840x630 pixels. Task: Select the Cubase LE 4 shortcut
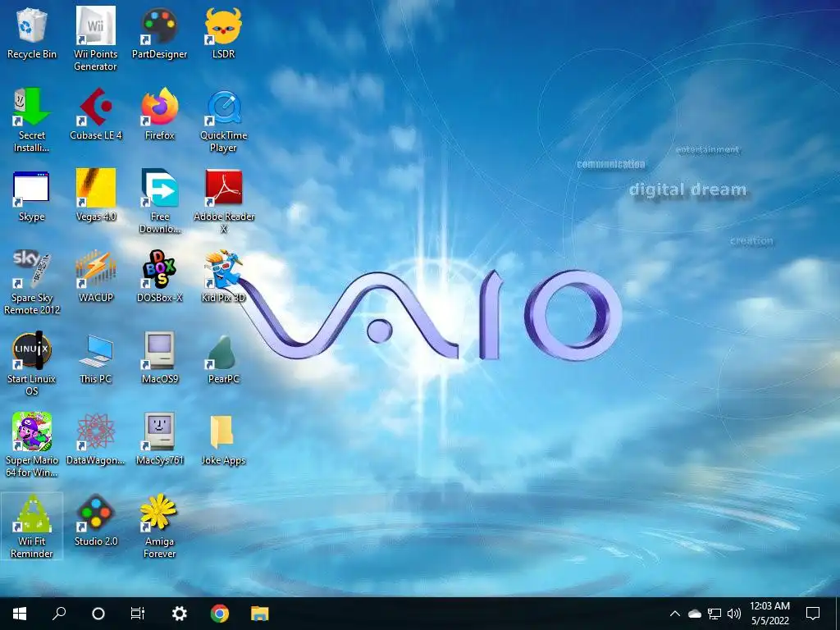pyautogui.click(x=95, y=107)
